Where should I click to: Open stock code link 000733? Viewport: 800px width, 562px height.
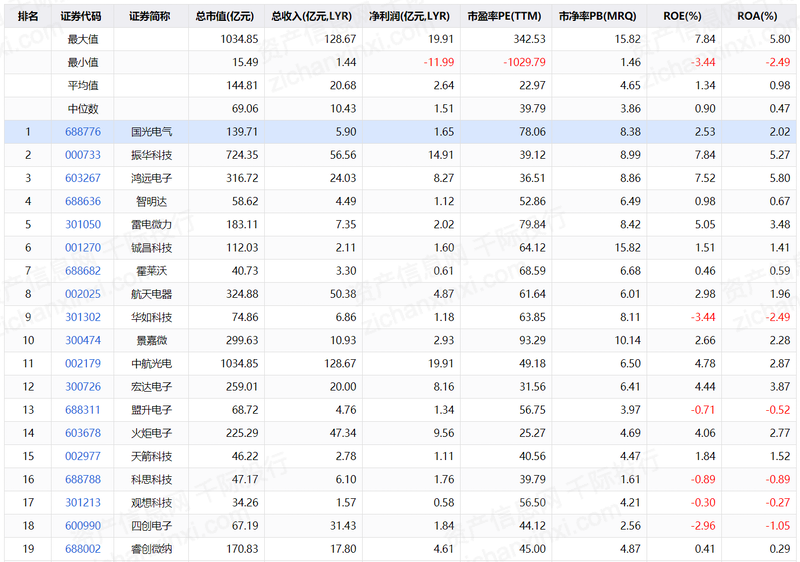pyautogui.click(x=83, y=155)
